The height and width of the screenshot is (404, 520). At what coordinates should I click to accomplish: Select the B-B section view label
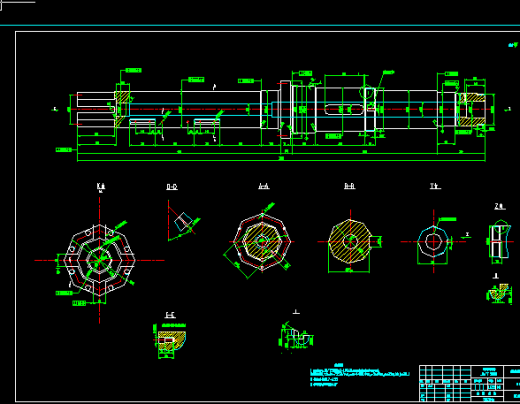349,186
